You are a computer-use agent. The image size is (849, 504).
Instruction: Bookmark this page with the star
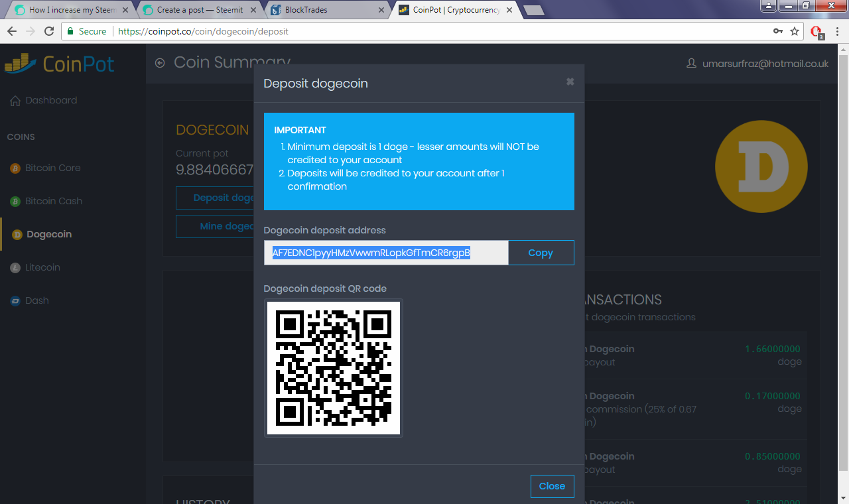795,31
